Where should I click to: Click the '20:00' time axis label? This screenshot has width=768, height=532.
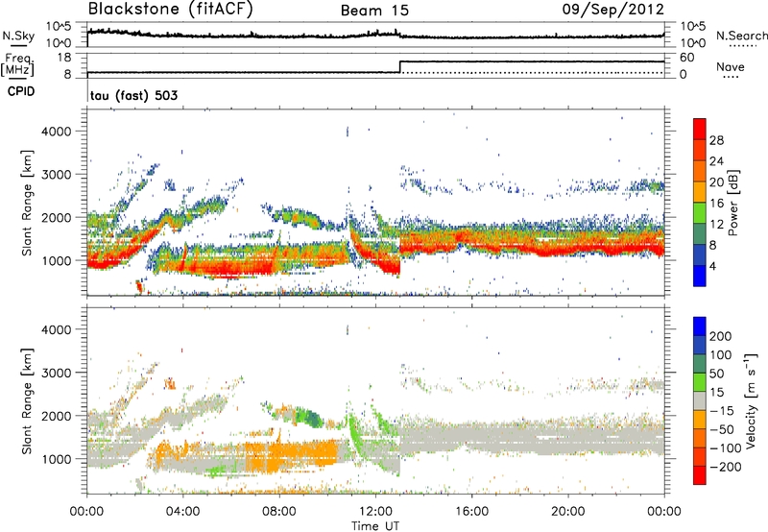point(567,512)
